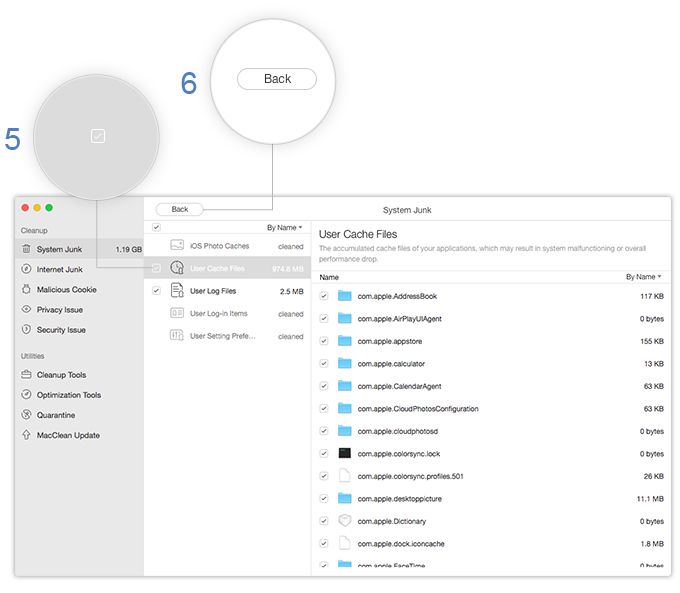The image size is (680, 593).
Task: Open By Name sort dropdown in category list
Action: coord(284,227)
